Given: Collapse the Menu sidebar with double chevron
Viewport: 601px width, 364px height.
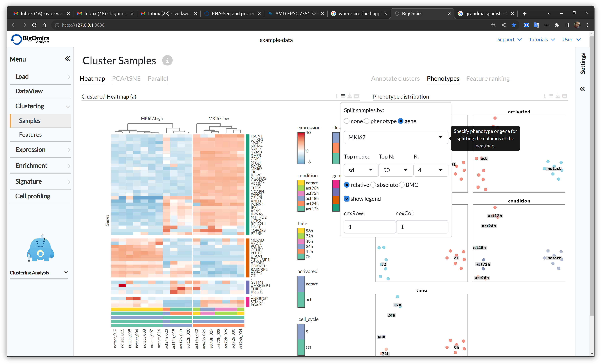Looking at the screenshot, I should coord(67,59).
